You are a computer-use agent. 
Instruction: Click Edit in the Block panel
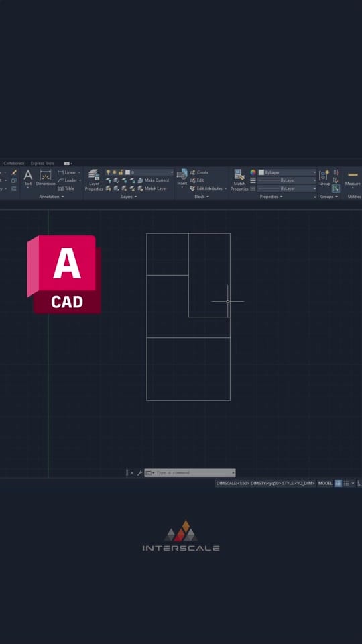coord(197,180)
